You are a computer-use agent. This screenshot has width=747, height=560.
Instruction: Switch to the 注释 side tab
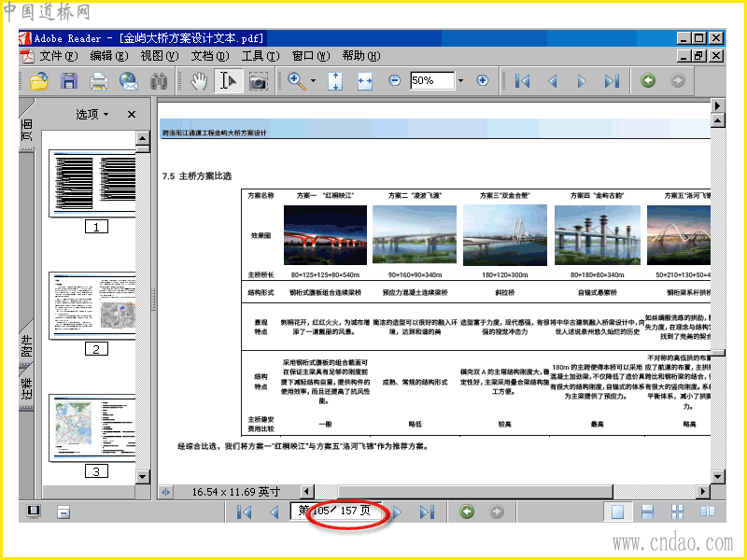(x=27, y=393)
